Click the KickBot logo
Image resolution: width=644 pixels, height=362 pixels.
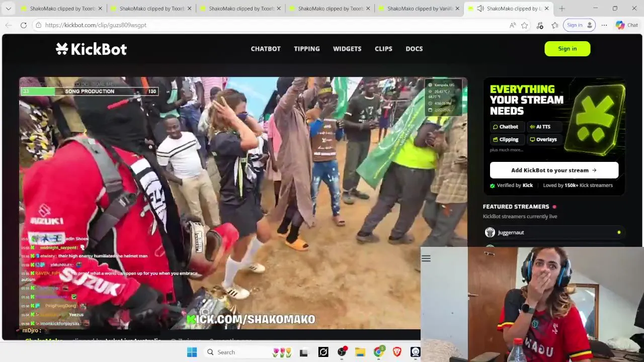(91, 49)
